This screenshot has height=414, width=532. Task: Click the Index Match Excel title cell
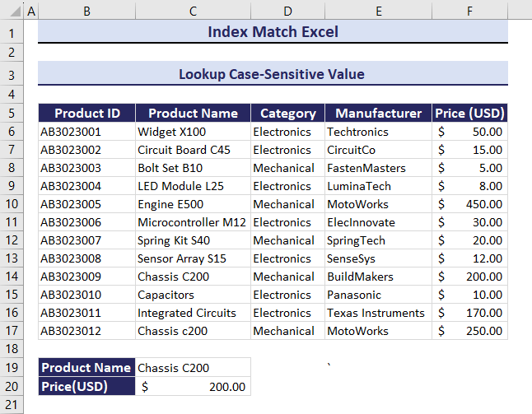coord(273,33)
